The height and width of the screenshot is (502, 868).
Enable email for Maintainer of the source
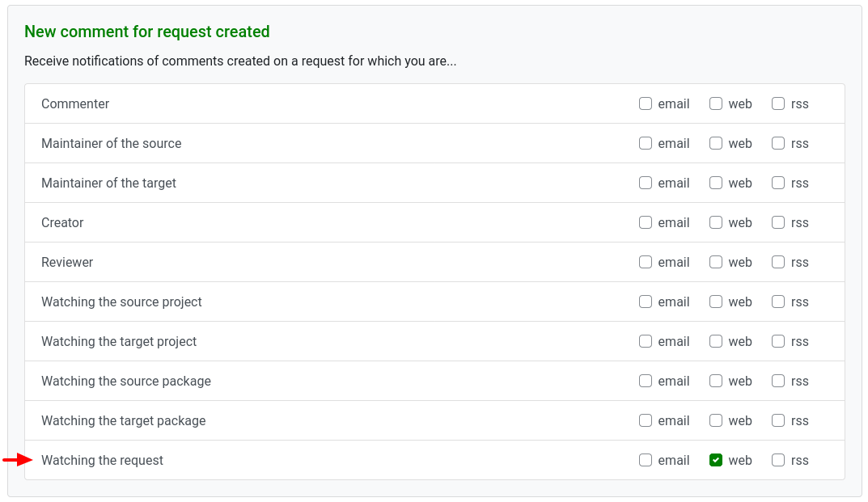coord(646,143)
